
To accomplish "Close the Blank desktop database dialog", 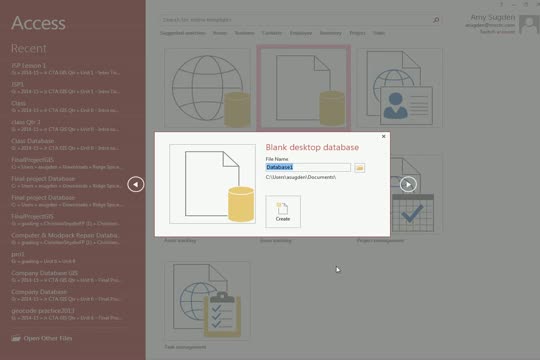I will coord(384,136).
